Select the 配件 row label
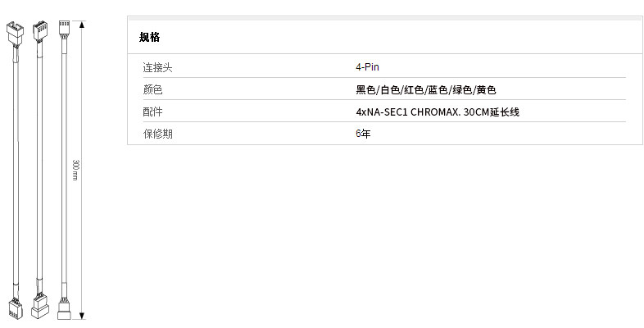This screenshot has width=644, height=328. click(x=153, y=112)
